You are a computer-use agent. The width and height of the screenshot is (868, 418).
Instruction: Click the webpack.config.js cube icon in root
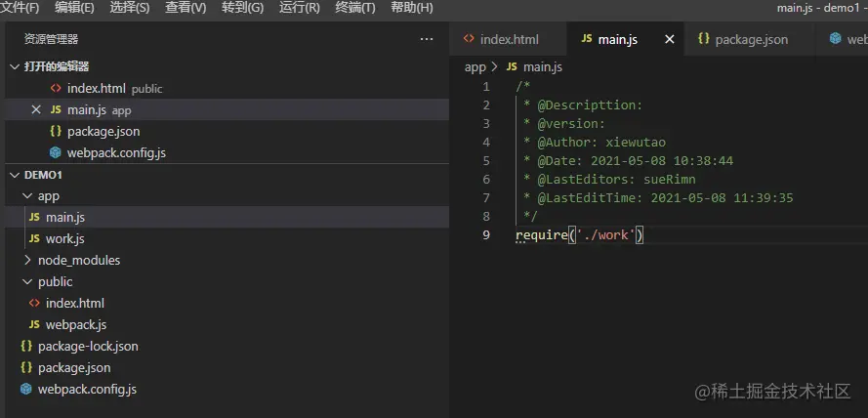(x=26, y=389)
